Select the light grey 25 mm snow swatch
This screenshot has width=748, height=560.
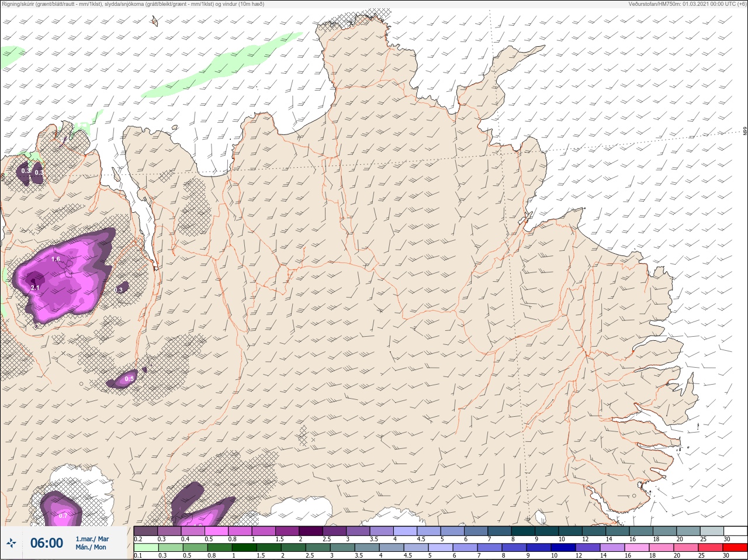712,531
